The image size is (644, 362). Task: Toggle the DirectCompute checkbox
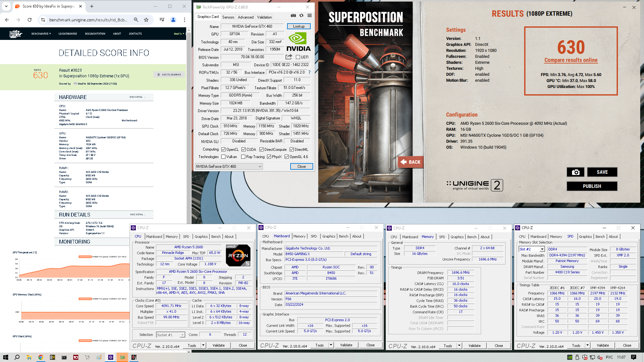(x=261, y=150)
